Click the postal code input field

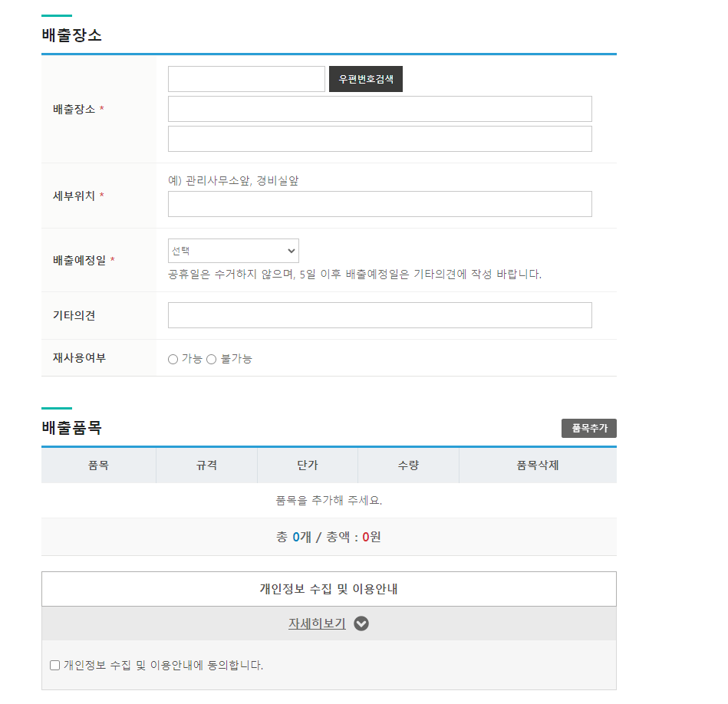245,79
